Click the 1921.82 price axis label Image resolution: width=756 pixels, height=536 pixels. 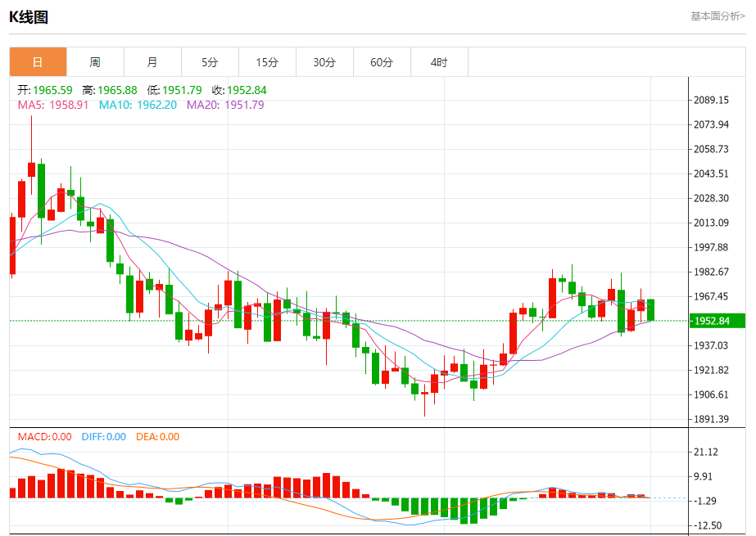point(711,371)
